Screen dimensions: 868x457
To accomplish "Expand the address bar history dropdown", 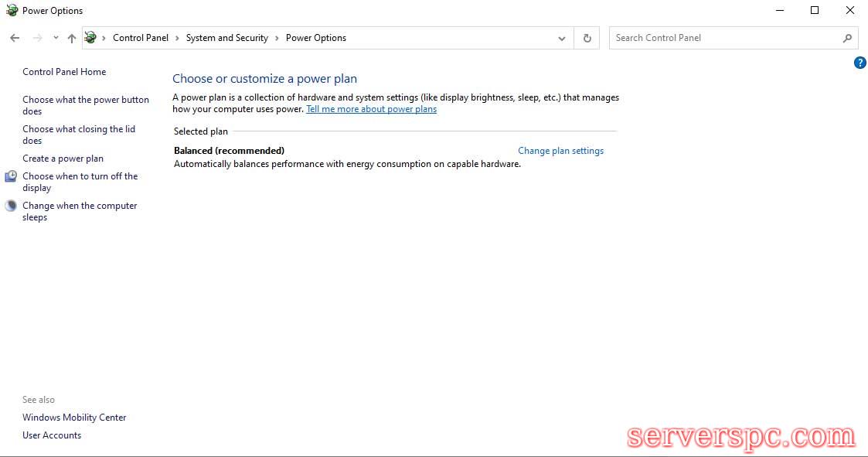I will (x=562, y=38).
